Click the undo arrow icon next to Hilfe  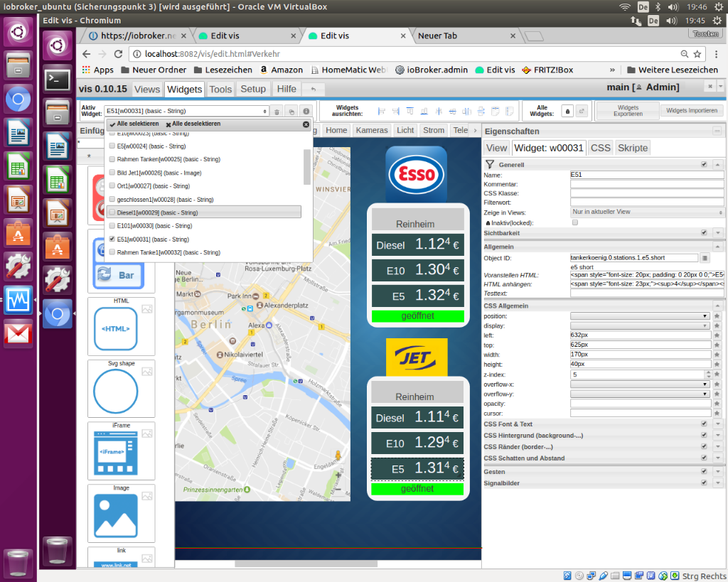click(x=314, y=89)
